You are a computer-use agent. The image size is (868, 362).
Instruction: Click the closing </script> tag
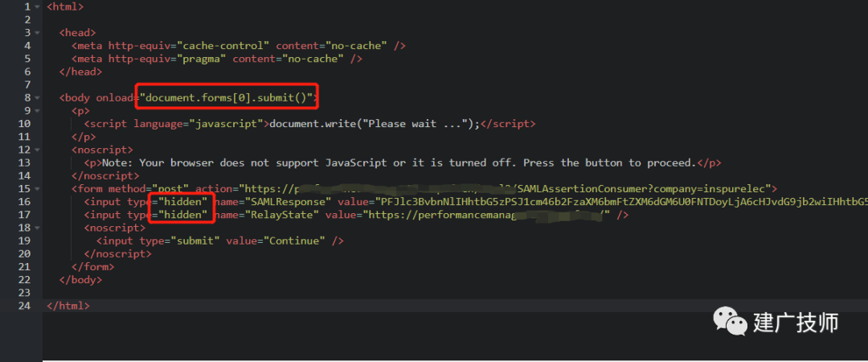tap(508, 124)
